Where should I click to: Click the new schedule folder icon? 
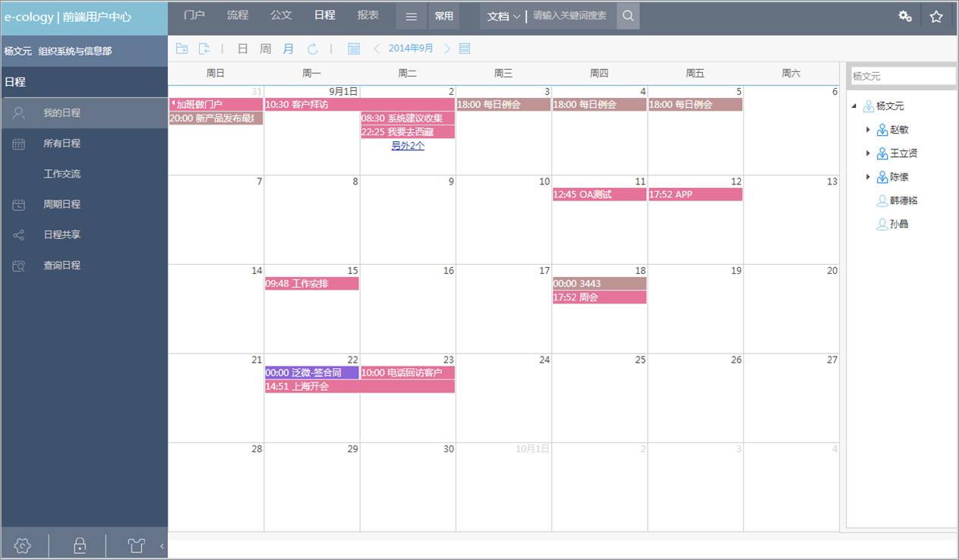pos(182,49)
